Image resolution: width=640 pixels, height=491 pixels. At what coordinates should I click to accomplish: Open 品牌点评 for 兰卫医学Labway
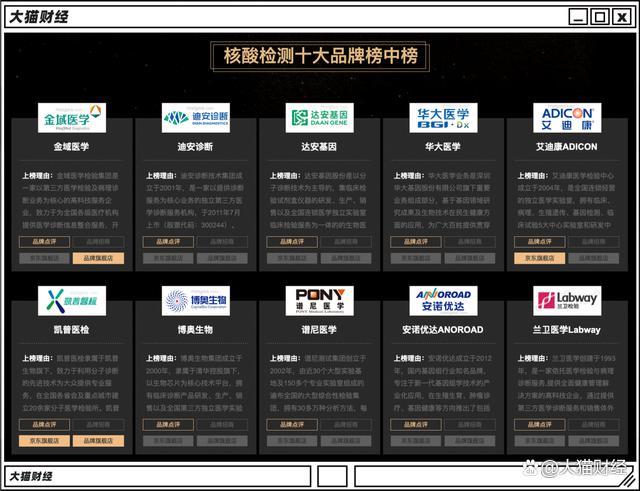(x=540, y=424)
